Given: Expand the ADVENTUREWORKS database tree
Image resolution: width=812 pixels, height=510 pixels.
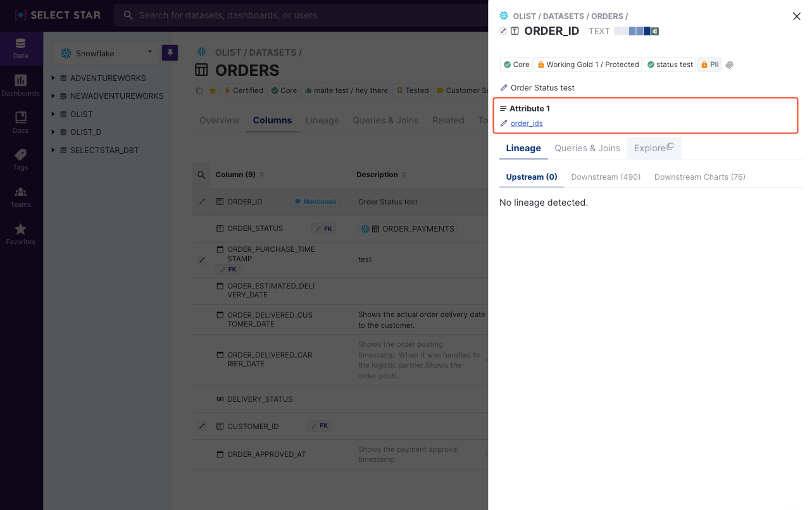Looking at the screenshot, I should (54, 78).
